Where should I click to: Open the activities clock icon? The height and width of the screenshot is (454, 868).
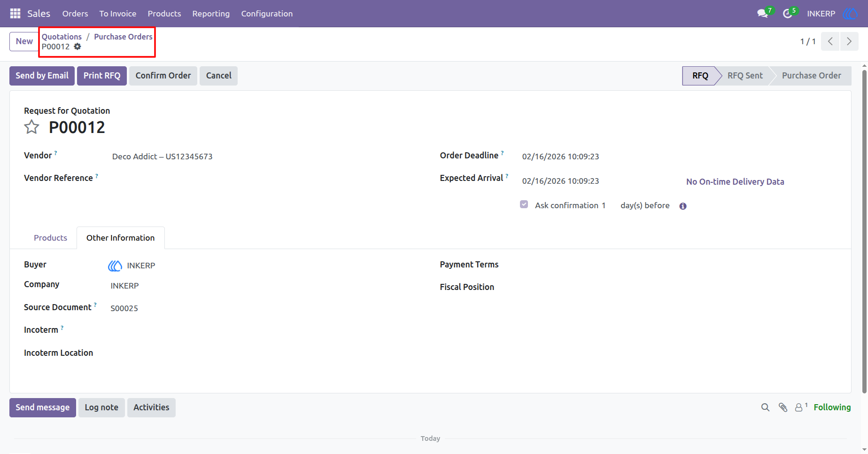click(x=788, y=14)
